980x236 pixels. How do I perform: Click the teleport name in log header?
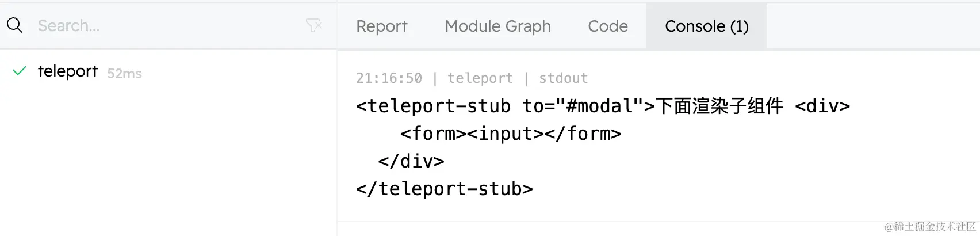pos(480,78)
